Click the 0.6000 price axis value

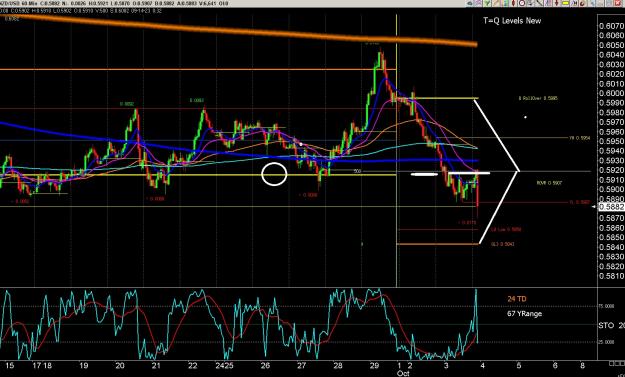tap(612, 94)
